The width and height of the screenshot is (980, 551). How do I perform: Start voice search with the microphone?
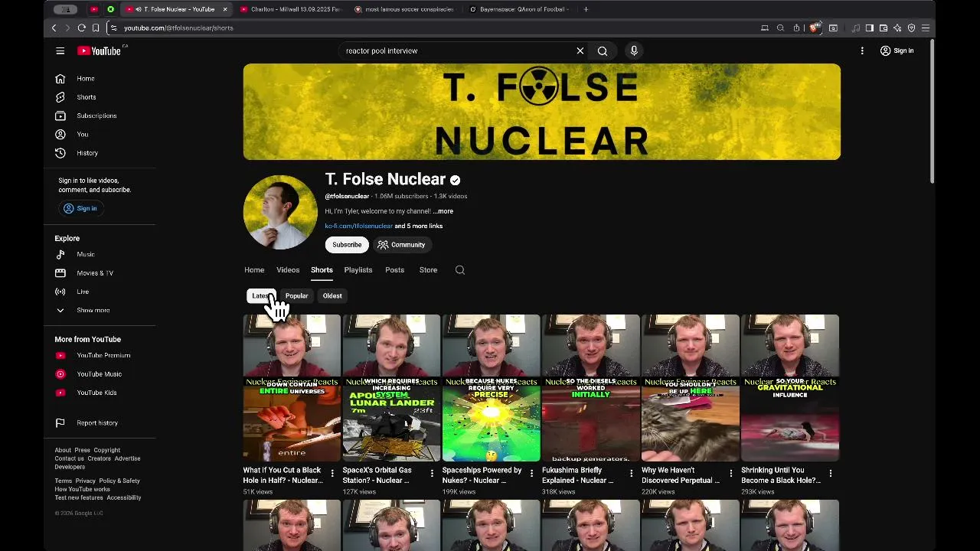(634, 51)
